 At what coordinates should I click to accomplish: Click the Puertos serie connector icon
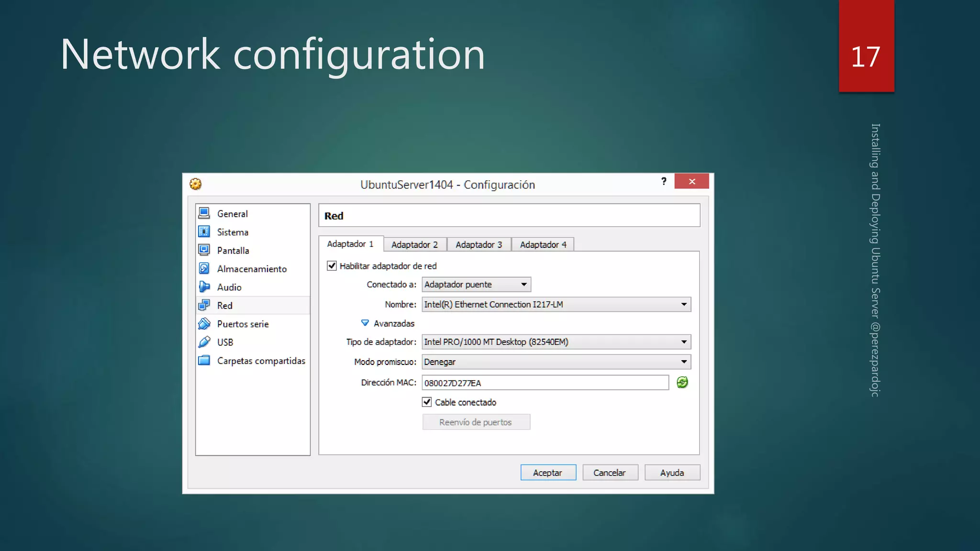[204, 324]
